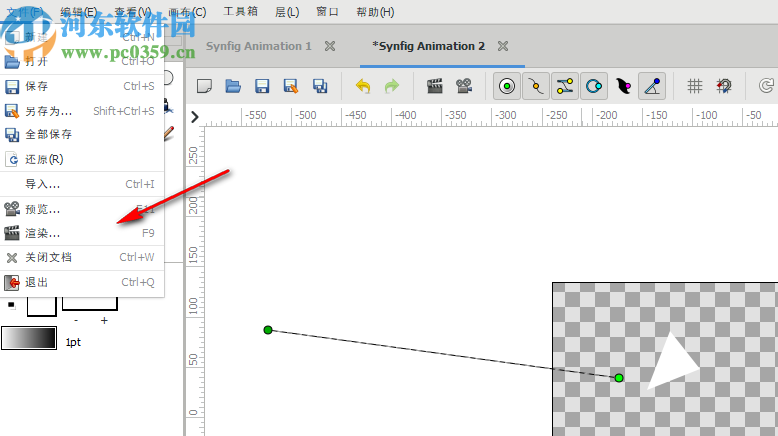Toggle vertex handles display
Viewport: 778px width, 436px height.
pos(536,86)
